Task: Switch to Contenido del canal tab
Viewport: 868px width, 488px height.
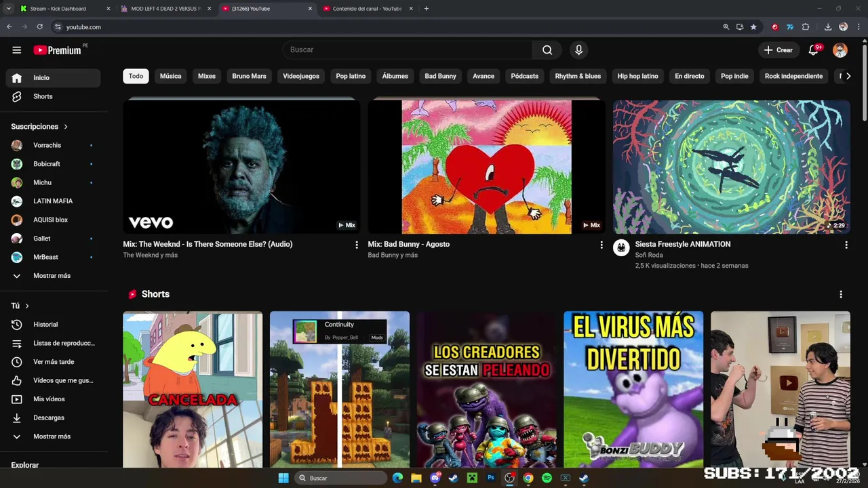Action: coord(367,9)
